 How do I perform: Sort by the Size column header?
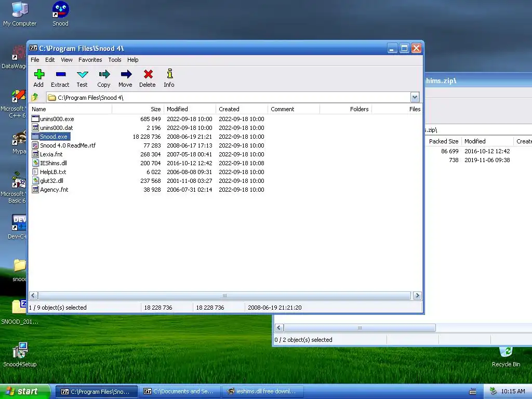(138, 109)
